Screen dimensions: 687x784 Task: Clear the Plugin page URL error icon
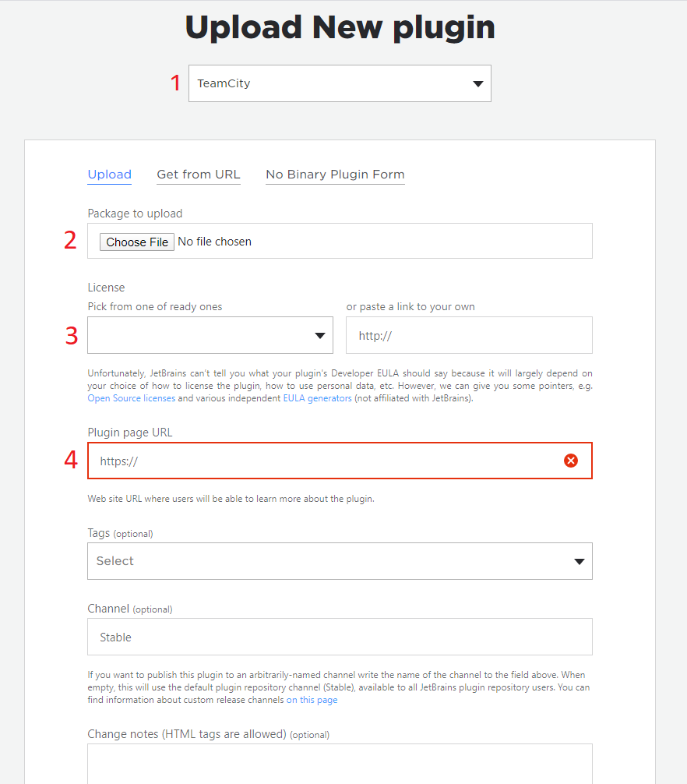[x=571, y=461]
